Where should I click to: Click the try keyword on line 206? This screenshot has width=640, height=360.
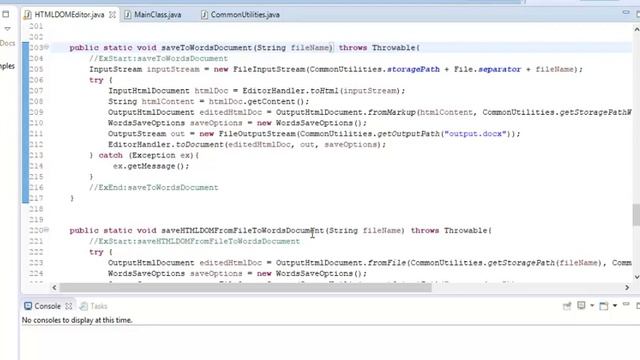(x=96, y=80)
